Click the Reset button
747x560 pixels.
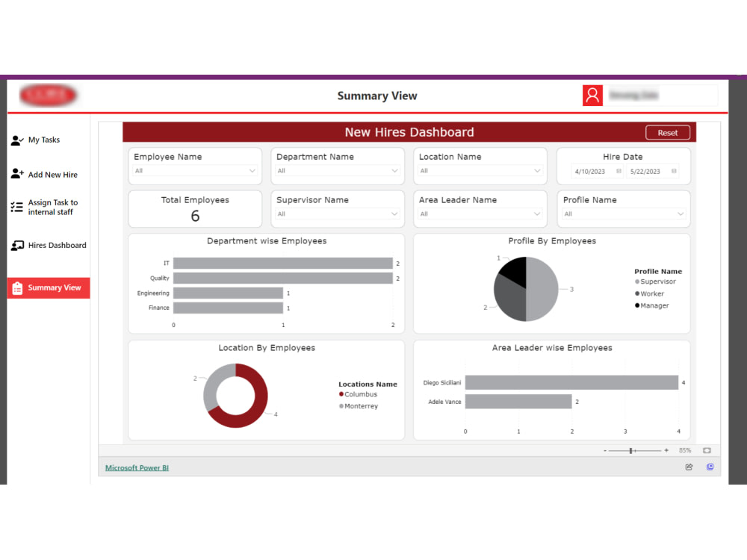click(667, 133)
